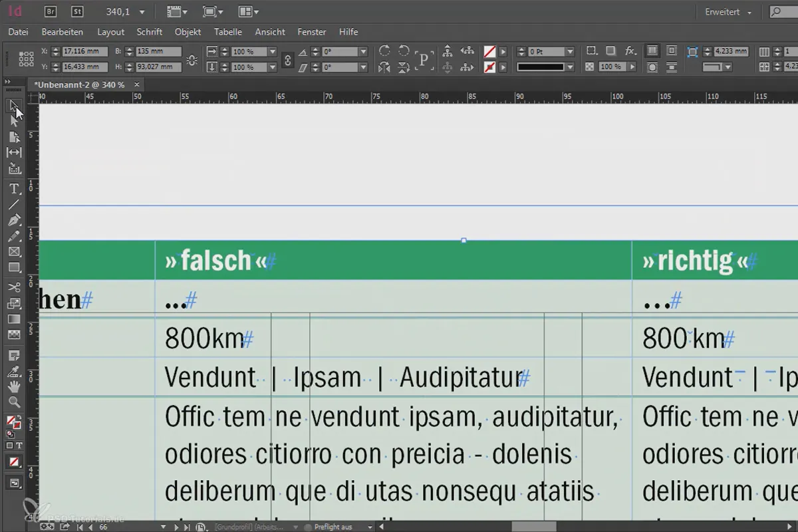Select the Note tool
The width and height of the screenshot is (798, 532).
14,355
